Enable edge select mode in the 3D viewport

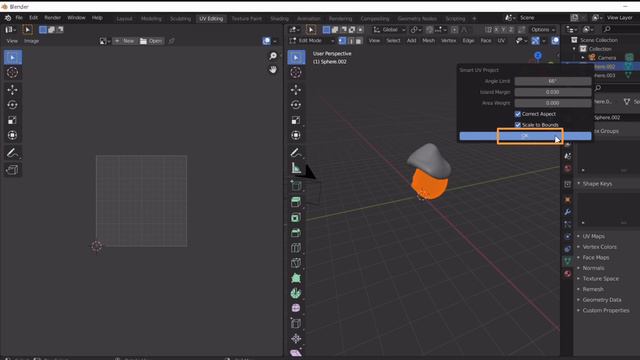tap(351, 40)
